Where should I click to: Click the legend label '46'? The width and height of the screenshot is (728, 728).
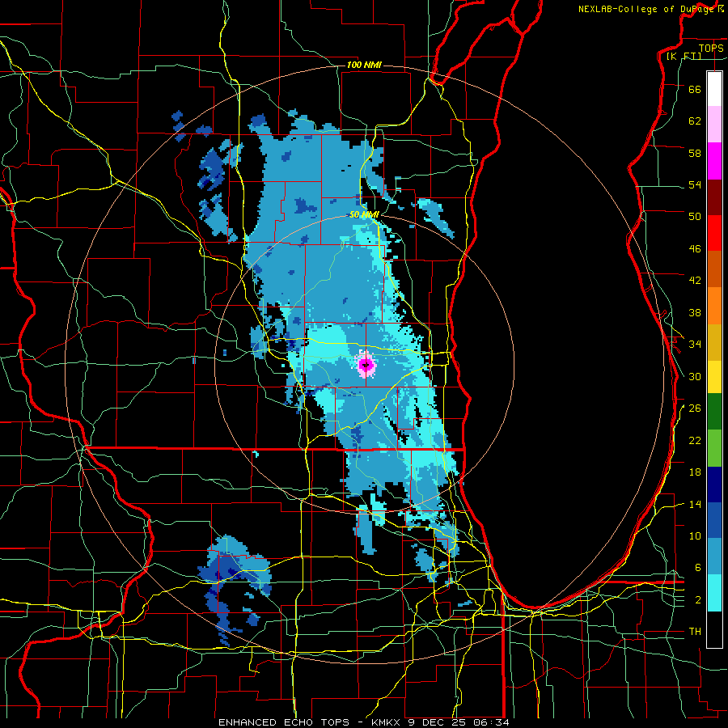click(695, 249)
